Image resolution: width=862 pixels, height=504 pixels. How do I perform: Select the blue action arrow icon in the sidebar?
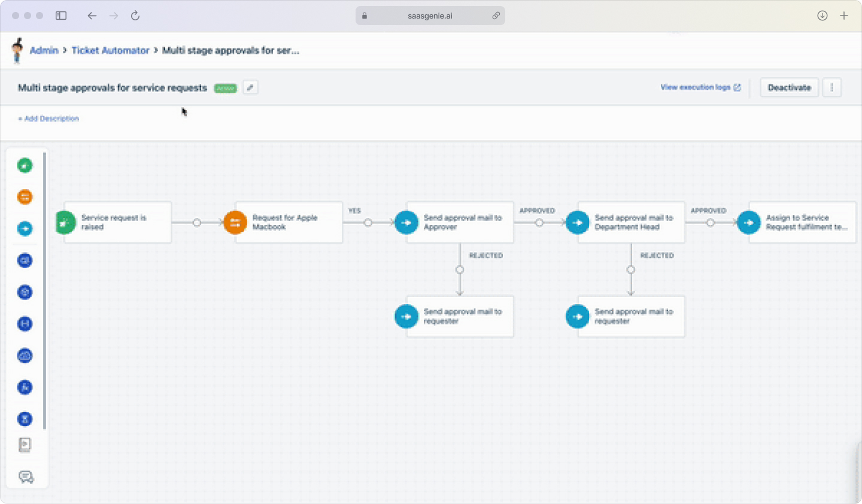[25, 228]
